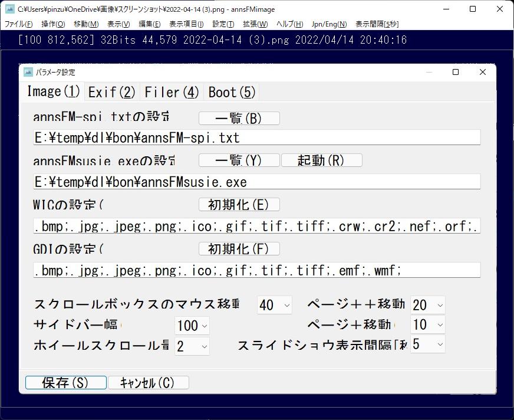Click 一覧(B) to browse annsFM-spi.txt
This screenshot has width=514, height=420.
[x=239, y=118]
